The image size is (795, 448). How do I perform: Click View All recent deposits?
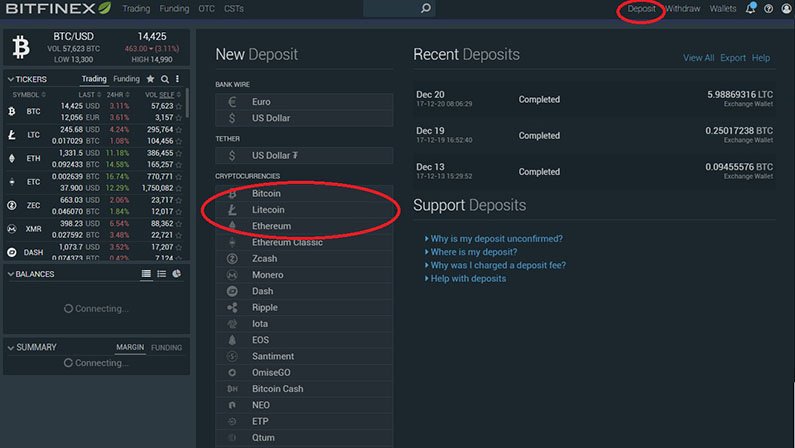pos(698,58)
